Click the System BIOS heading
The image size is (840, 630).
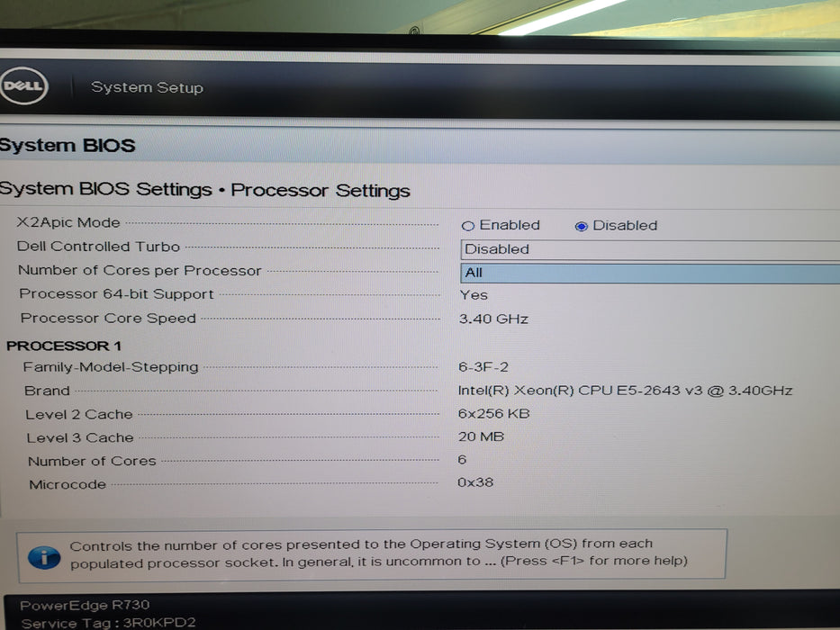pos(67,145)
